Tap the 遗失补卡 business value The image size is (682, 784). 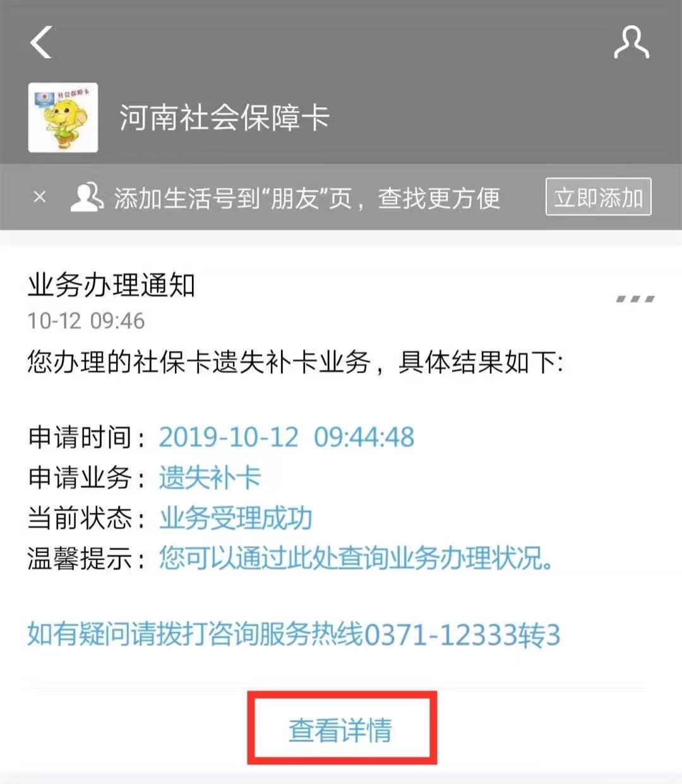210,477
